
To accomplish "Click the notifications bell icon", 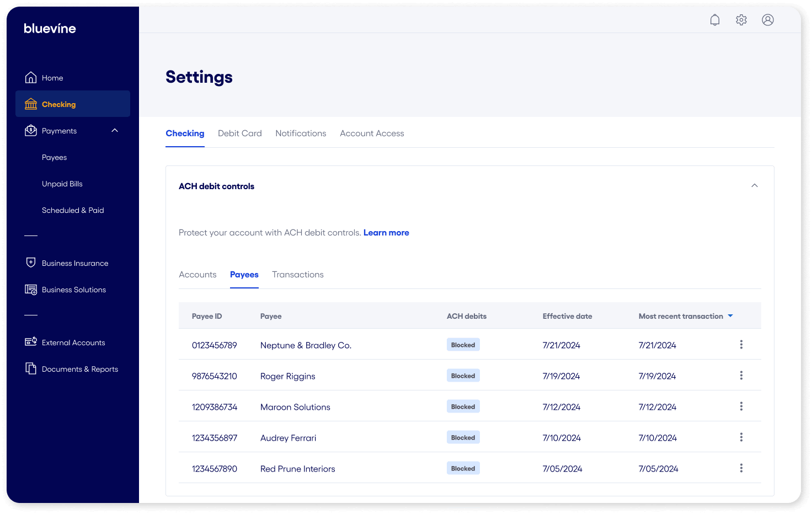I will point(714,20).
